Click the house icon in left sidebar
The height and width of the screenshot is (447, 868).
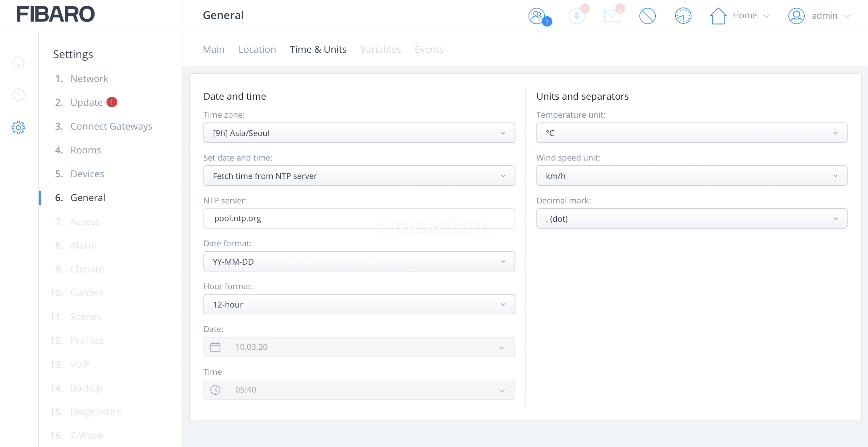click(x=18, y=63)
